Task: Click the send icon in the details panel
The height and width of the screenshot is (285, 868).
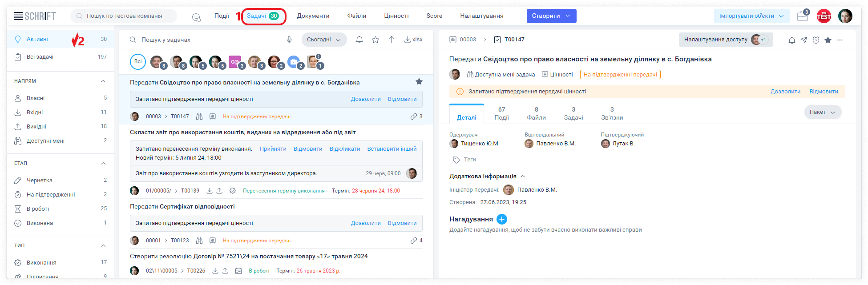Action: coord(804,40)
